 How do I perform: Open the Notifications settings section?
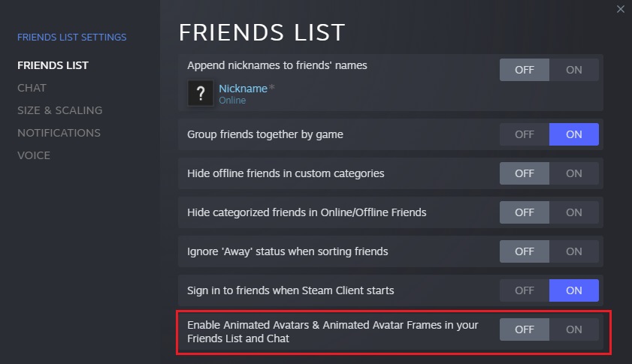(x=59, y=133)
